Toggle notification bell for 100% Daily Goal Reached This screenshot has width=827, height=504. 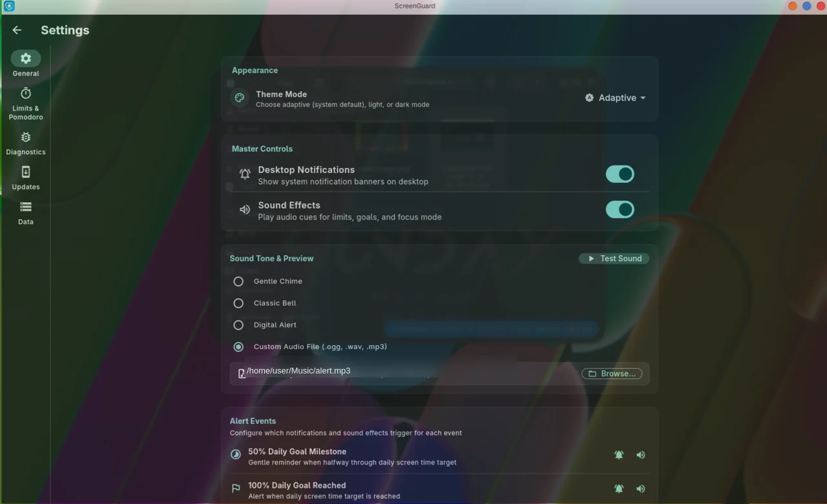(619, 488)
